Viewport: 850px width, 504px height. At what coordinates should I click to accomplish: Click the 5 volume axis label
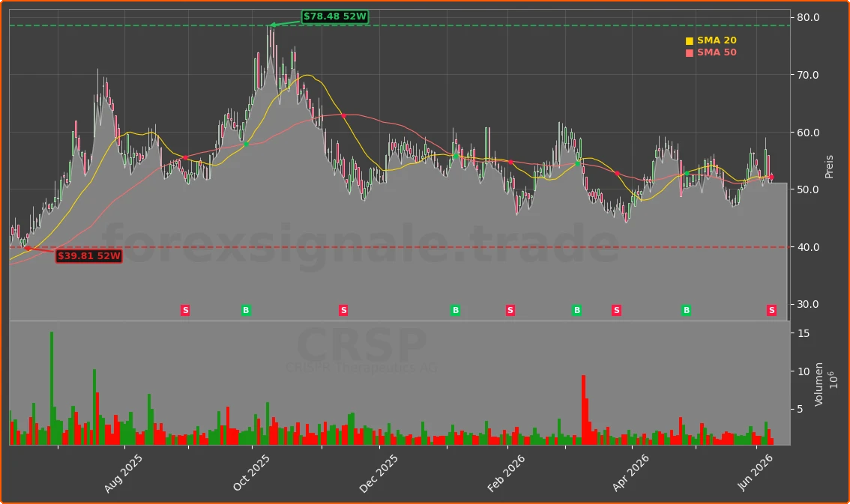pyautogui.click(x=800, y=409)
